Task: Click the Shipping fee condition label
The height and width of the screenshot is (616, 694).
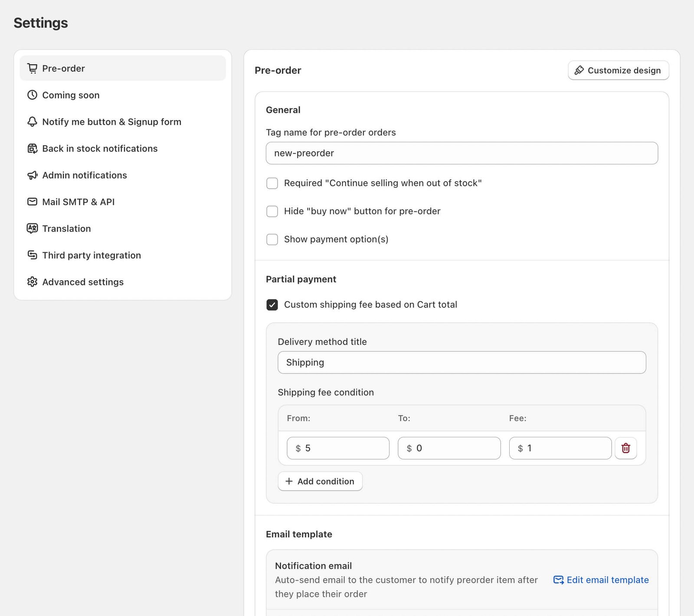Action: click(326, 392)
